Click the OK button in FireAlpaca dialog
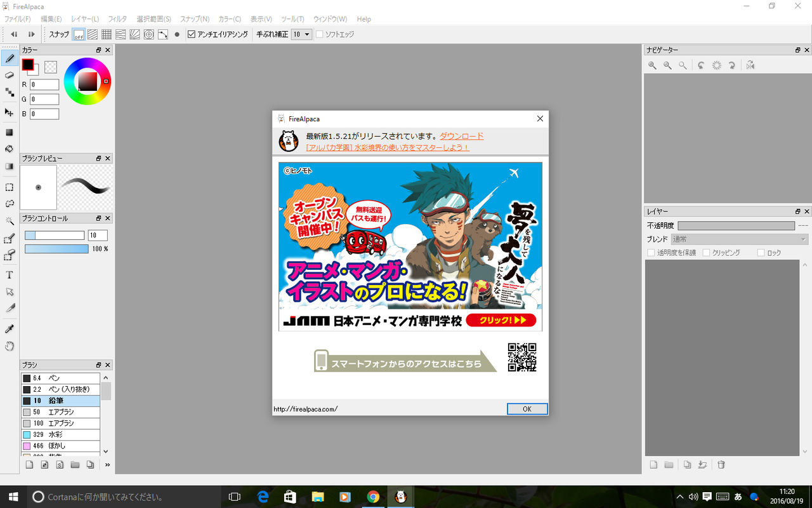Viewport: 812px width, 508px height. tap(527, 409)
